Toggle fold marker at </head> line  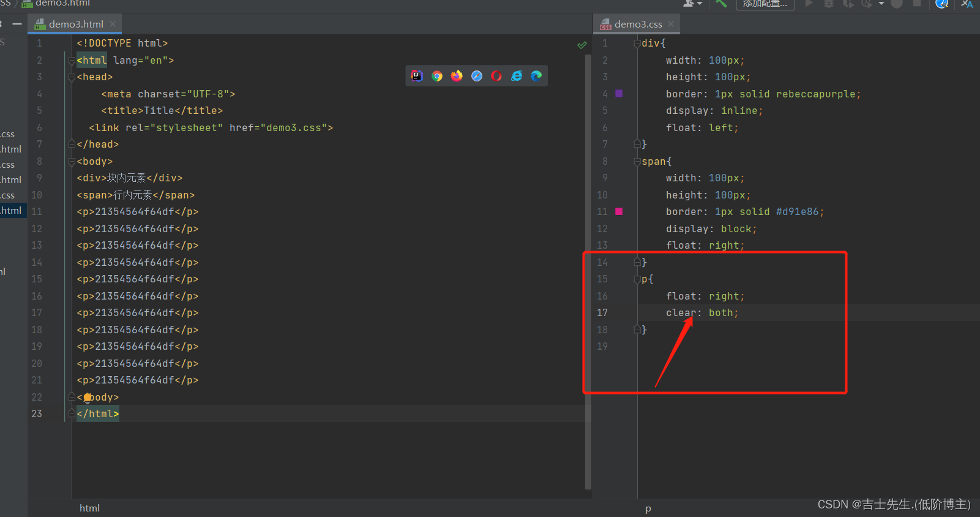72,145
